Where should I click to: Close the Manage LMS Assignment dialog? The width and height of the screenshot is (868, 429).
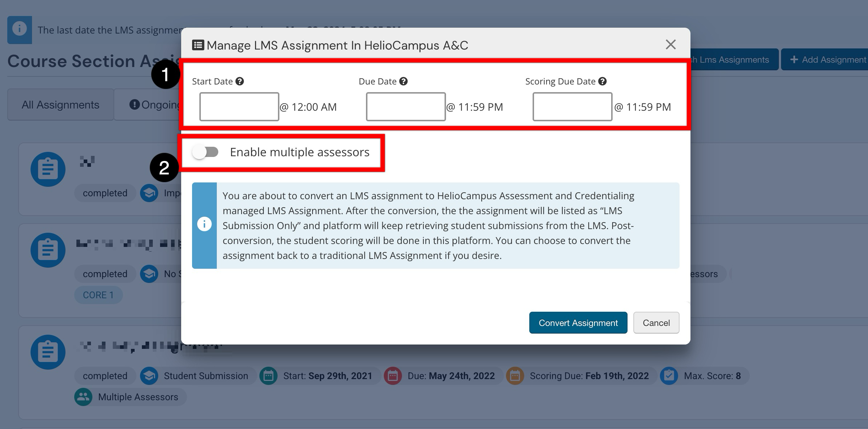click(670, 44)
